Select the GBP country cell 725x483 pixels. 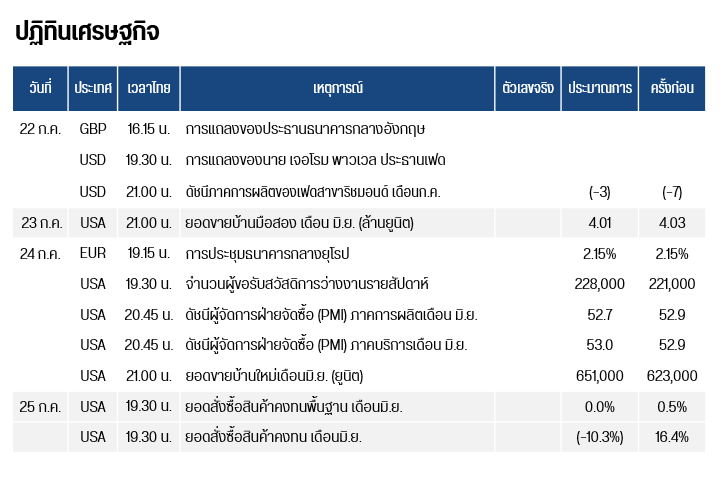(x=92, y=129)
